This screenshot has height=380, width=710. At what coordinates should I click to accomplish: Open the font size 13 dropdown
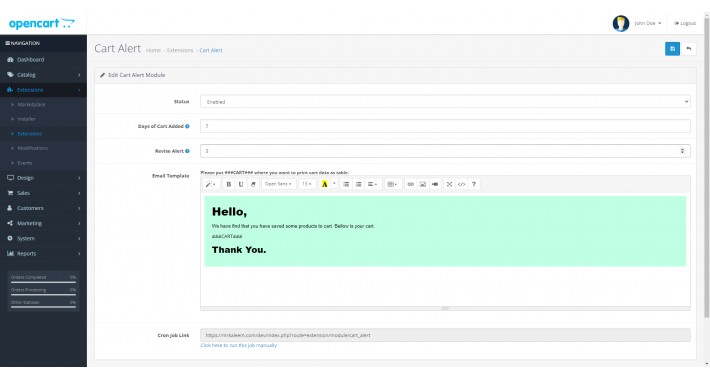(x=307, y=184)
